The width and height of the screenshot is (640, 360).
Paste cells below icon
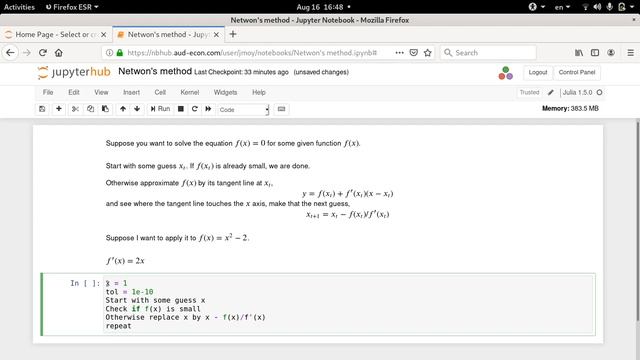pos(105,109)
